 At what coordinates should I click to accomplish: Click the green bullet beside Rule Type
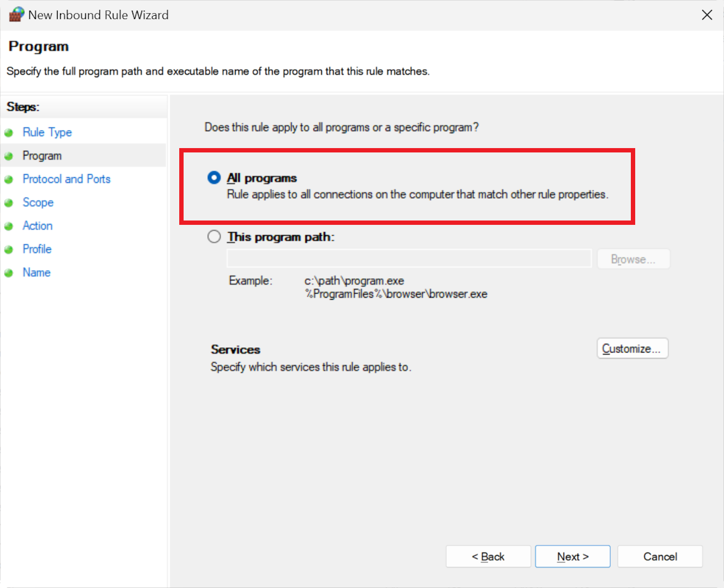9,133
